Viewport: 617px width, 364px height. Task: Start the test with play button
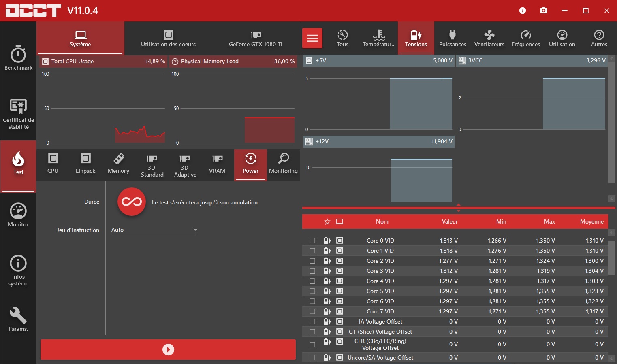[x=168, y=349]
